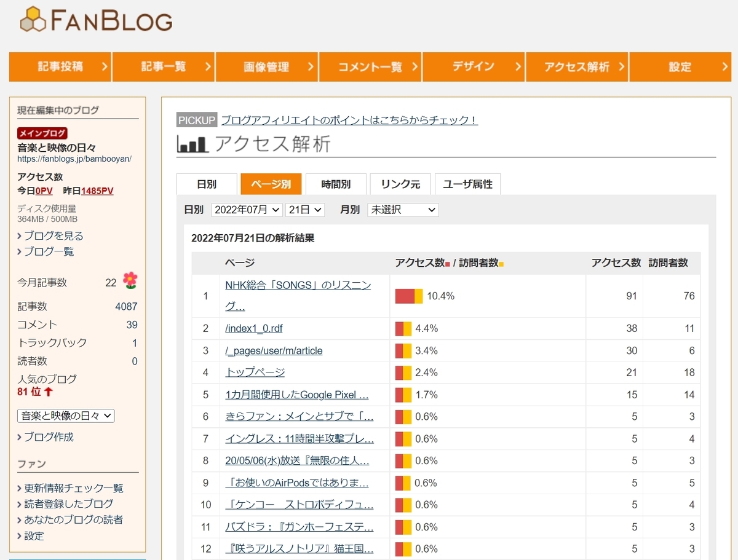Open 更新情報チェック一覧 link
The width and height of the screenshot is (738, 560).
pos(74,488)
